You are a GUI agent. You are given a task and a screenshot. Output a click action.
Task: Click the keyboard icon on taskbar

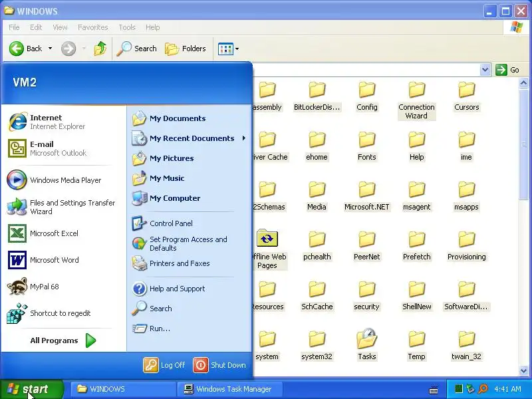click(x=434, y=390)
